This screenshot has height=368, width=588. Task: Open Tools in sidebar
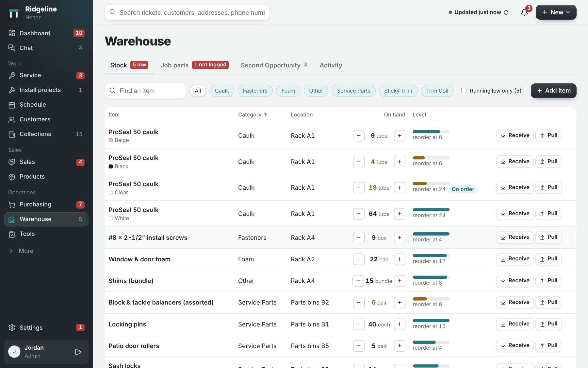pyautogui.click(x=46, y=234)
